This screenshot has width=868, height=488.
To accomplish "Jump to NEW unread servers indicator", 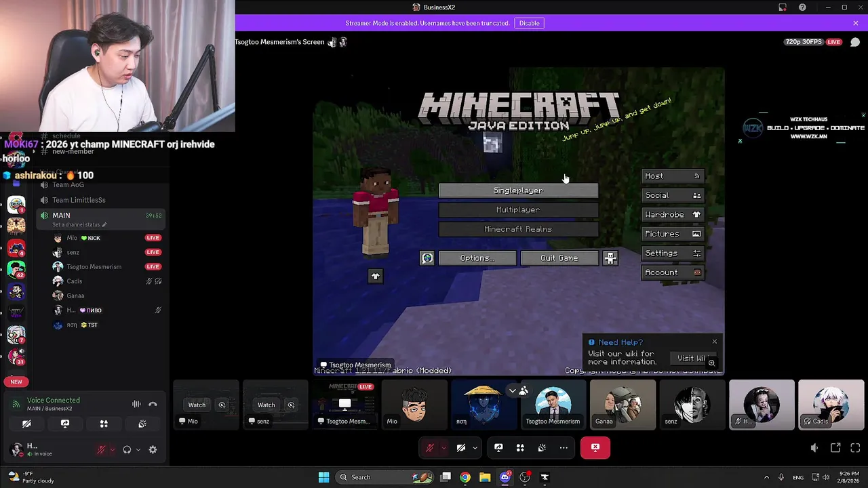I will click(x=16, y=382).
